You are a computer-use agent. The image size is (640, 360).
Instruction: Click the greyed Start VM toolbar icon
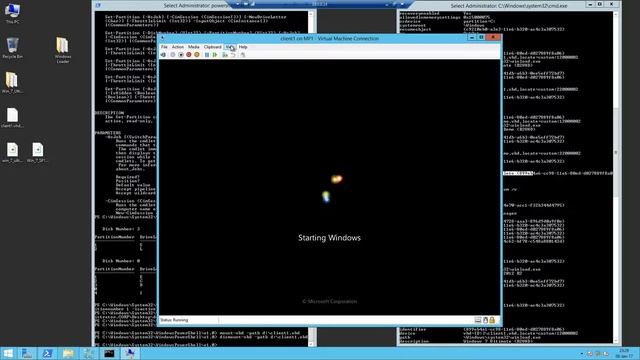pyautogui.click(x=173, y=55)
